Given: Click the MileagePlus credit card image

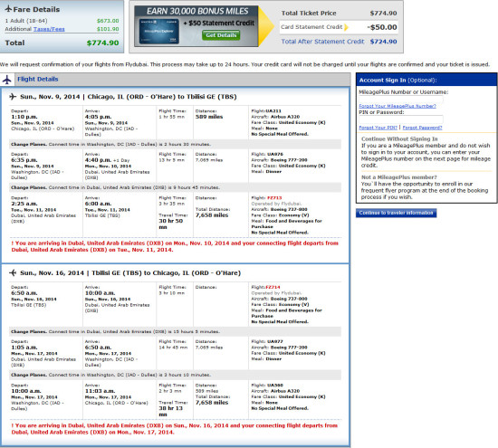Looking at the screenshot, I should (159, 31).
